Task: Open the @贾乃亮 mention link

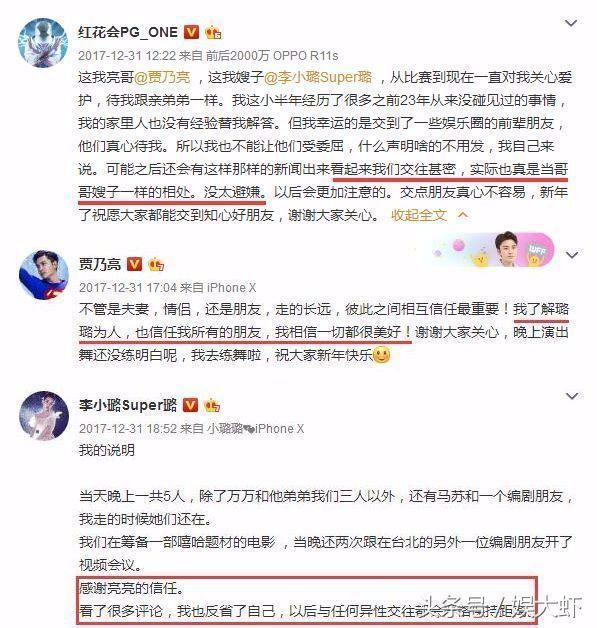Action: coord(161,77)
